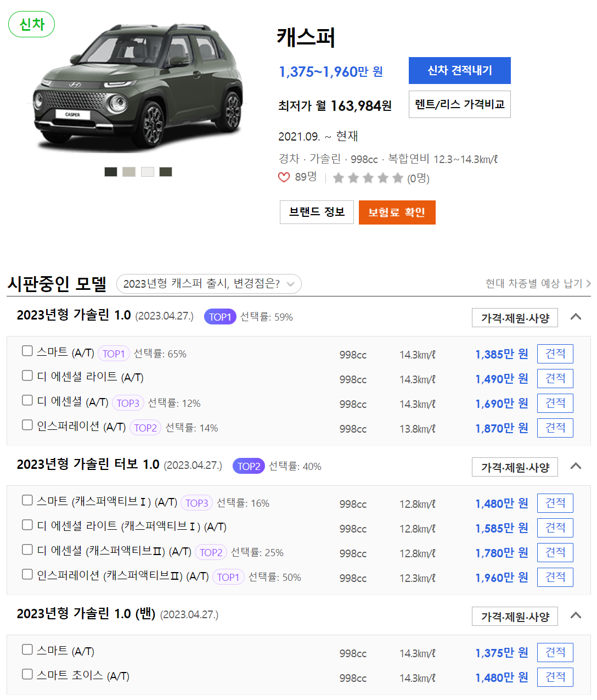Click the five-star rating row
This screenshot has width=597, height=700.
(368, 178)
